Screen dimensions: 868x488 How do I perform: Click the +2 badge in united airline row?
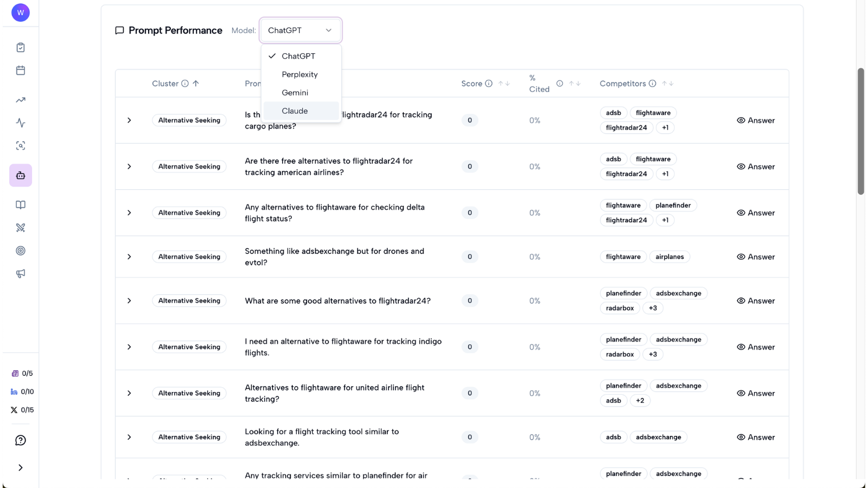click(x=640, y=401)
